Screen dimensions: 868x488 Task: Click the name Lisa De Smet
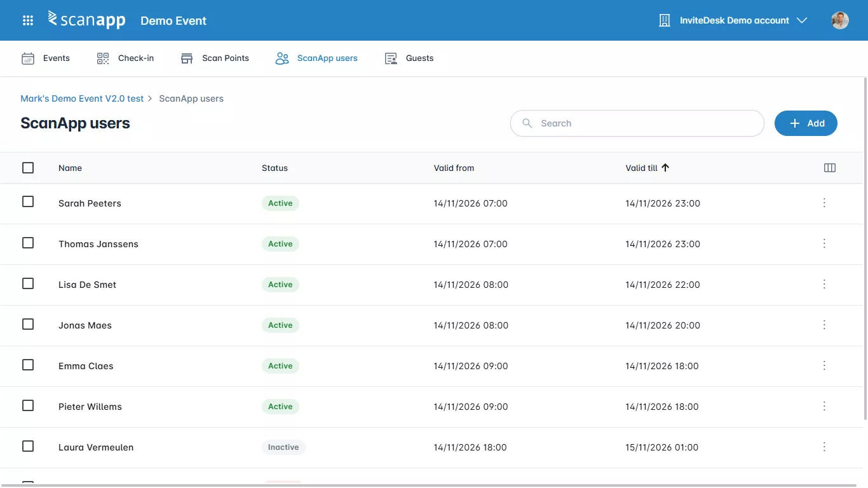87,285
